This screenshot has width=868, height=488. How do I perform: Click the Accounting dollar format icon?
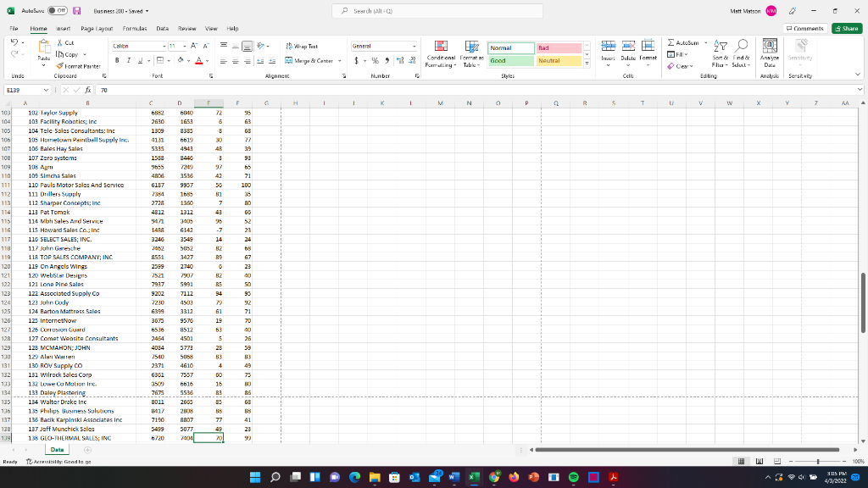[357, 61]
